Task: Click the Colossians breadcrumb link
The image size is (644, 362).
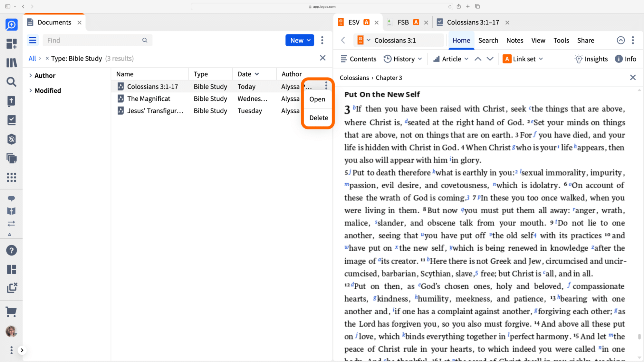Action: click(x=354, y=78)
